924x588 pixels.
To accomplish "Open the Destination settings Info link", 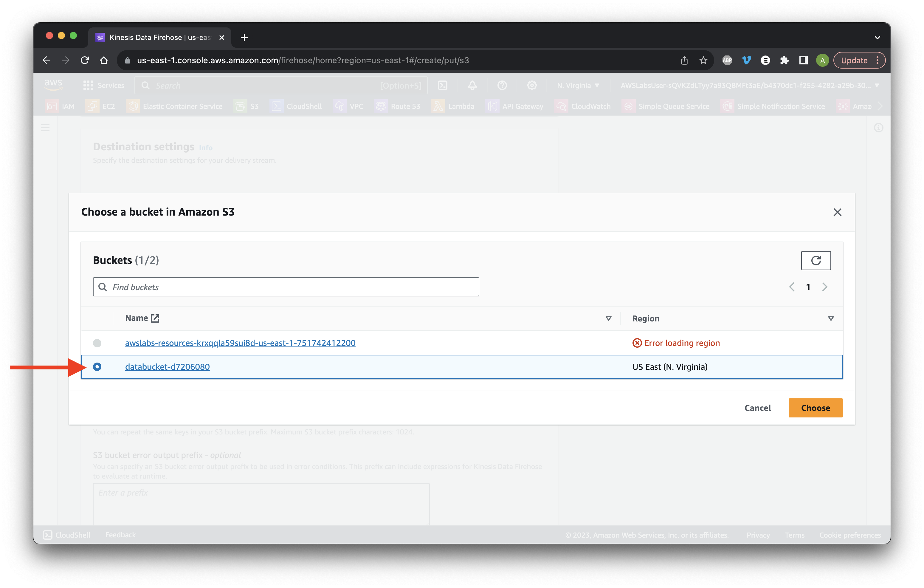I will 205,148.
